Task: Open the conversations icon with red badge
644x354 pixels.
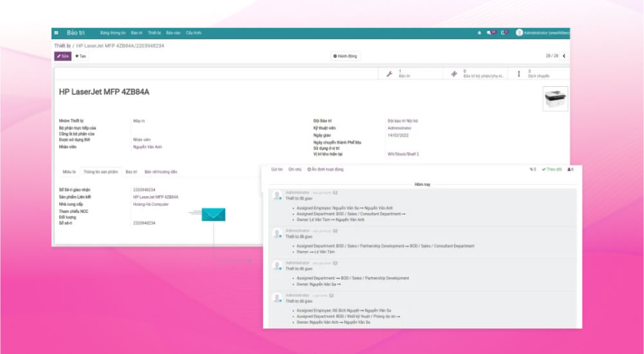Action: [x=492, y=32]
